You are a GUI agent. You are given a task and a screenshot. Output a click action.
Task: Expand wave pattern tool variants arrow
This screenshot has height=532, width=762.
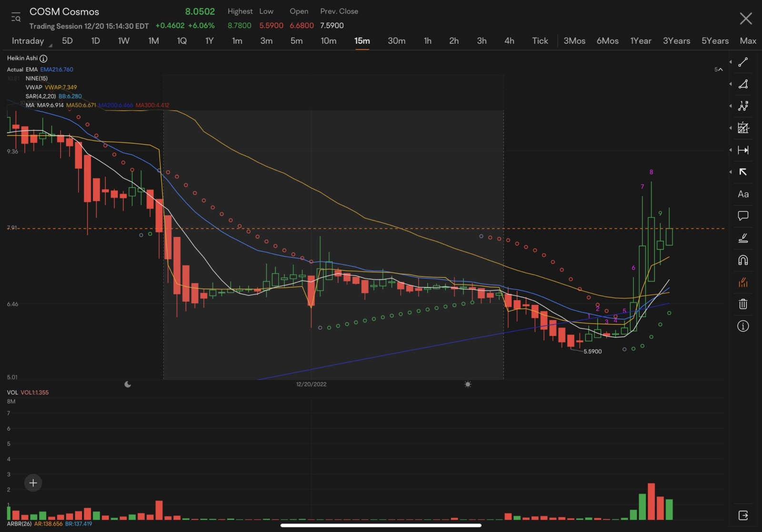point(731,106)
